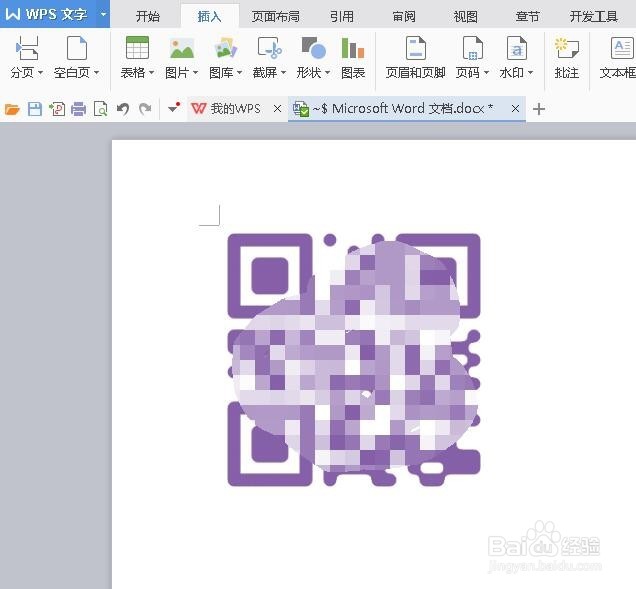This screenshot has width=636, height=589.
Task: Select the purple QR code image
Action: click(x=354, y=359)
